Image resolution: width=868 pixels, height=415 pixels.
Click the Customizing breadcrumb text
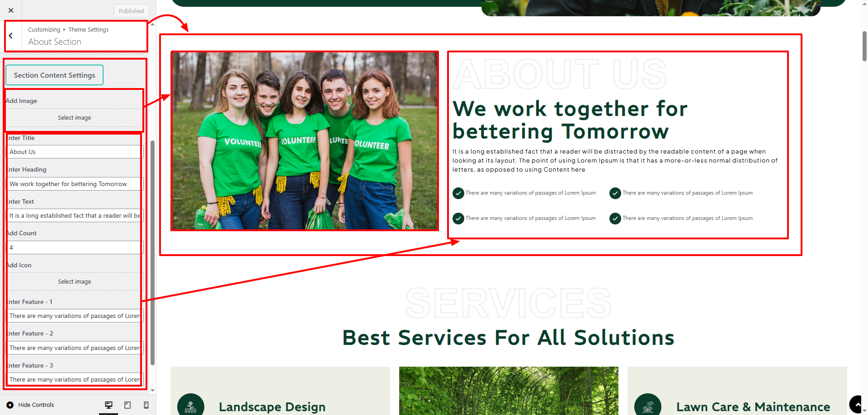(x=44, y=30)
